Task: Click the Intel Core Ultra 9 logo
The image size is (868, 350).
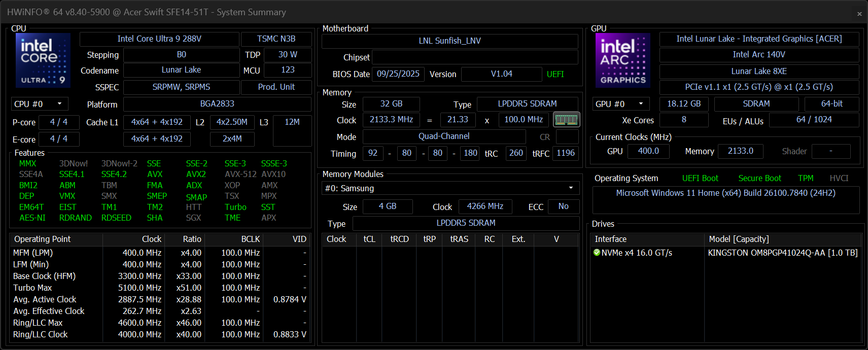Action: [x=43, y=60]
